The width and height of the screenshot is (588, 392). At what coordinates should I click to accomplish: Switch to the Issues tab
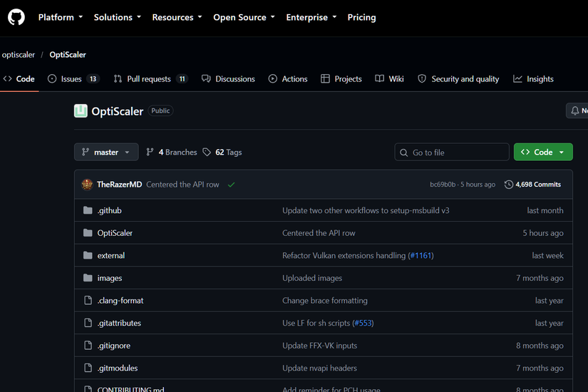73,79
